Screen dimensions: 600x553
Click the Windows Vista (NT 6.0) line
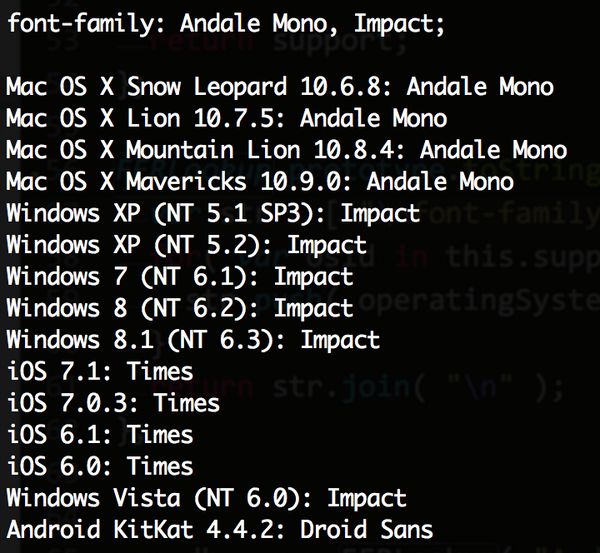tap(206, 497)
